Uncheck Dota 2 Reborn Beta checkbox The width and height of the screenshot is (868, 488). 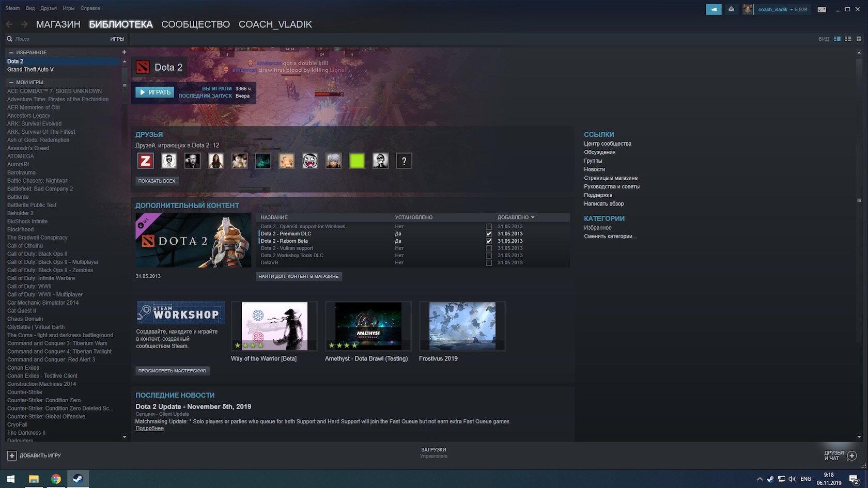click(489, 241)
